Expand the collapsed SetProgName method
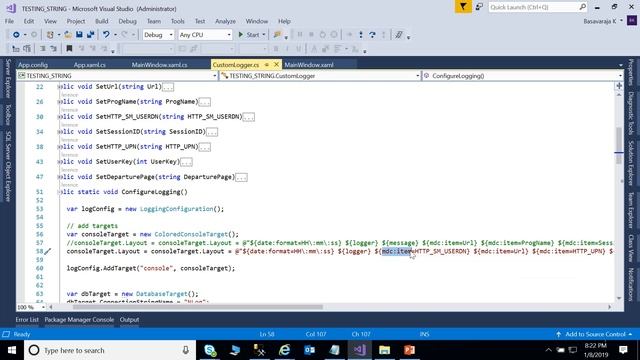This screenshot has height=360, width=640. point(59,102)
